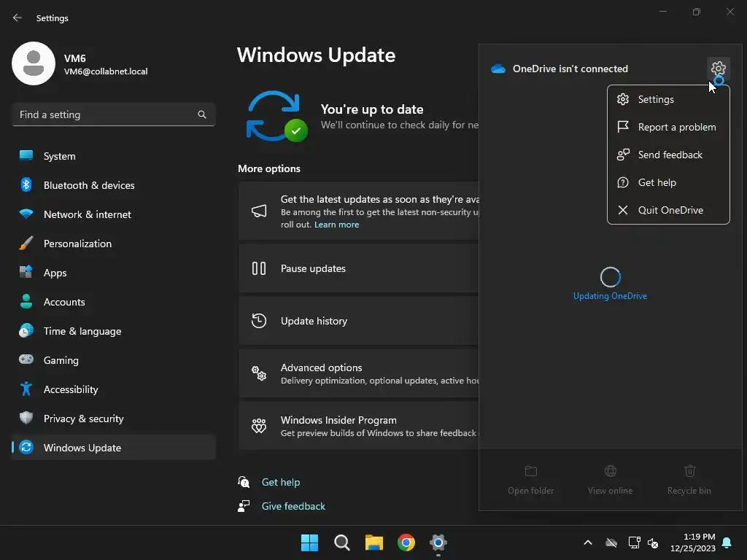
Task: Show hidden tray icons chevron
Action: (588, 542)
